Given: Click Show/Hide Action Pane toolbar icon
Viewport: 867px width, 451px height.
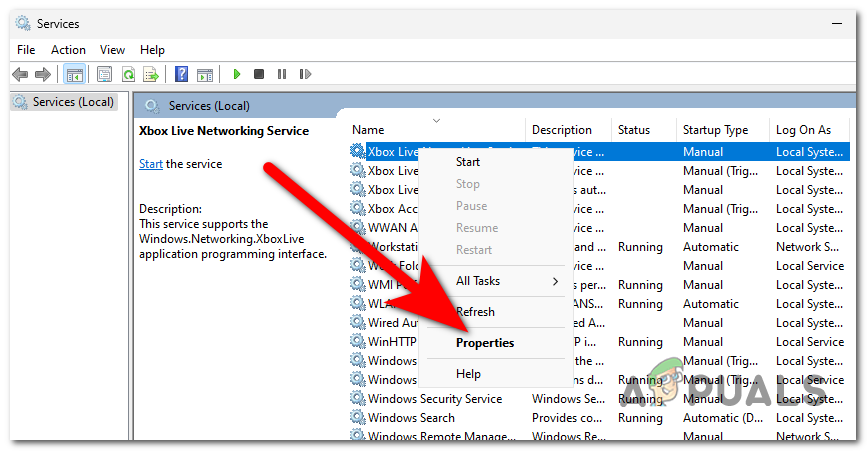Looking at the screenshot, I should click(205, 74).
